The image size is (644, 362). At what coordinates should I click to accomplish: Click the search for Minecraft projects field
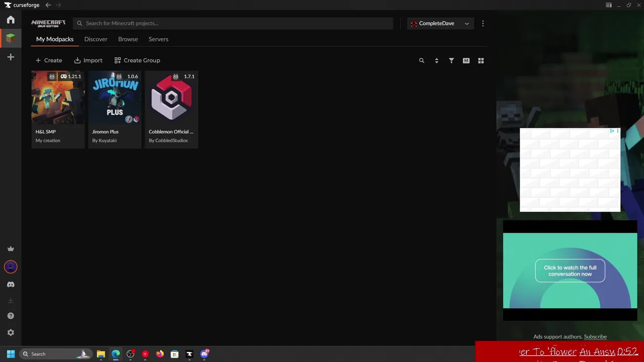click(x=233, y=23)
